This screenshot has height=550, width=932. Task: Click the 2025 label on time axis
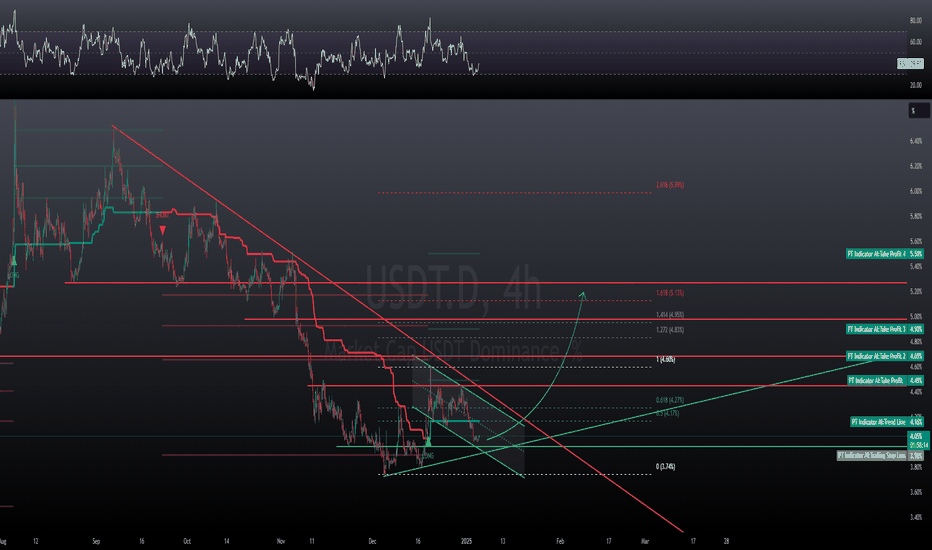[x=467, y=541]
